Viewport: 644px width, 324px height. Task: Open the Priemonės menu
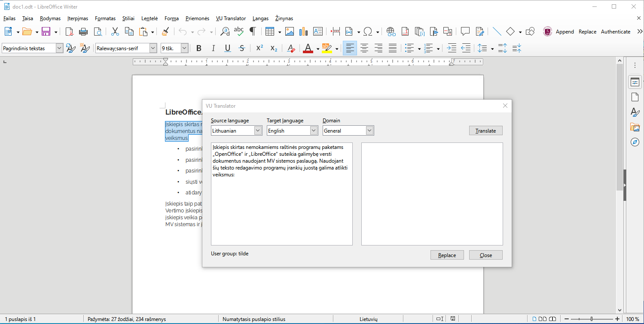click(197, 18)
